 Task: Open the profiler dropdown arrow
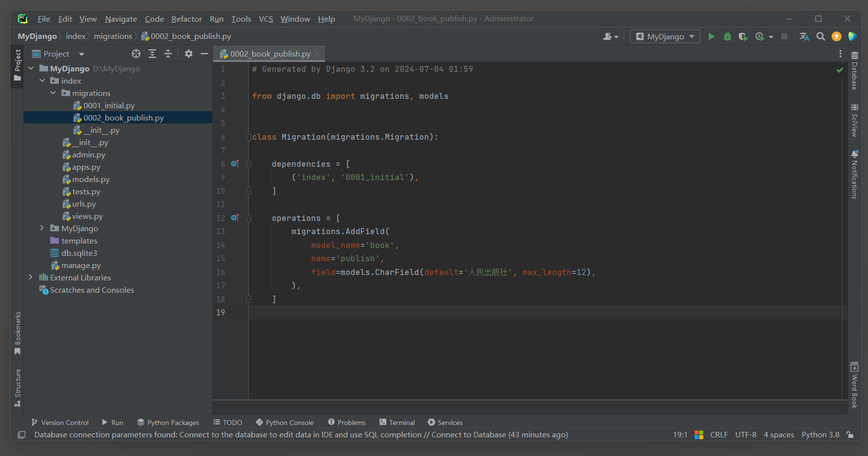771,37
